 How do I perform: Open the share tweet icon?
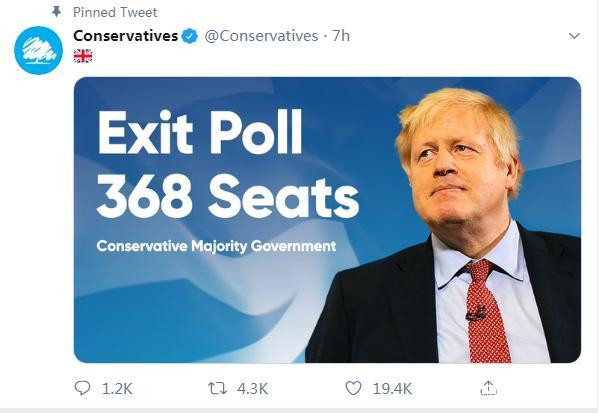(488, 388)
